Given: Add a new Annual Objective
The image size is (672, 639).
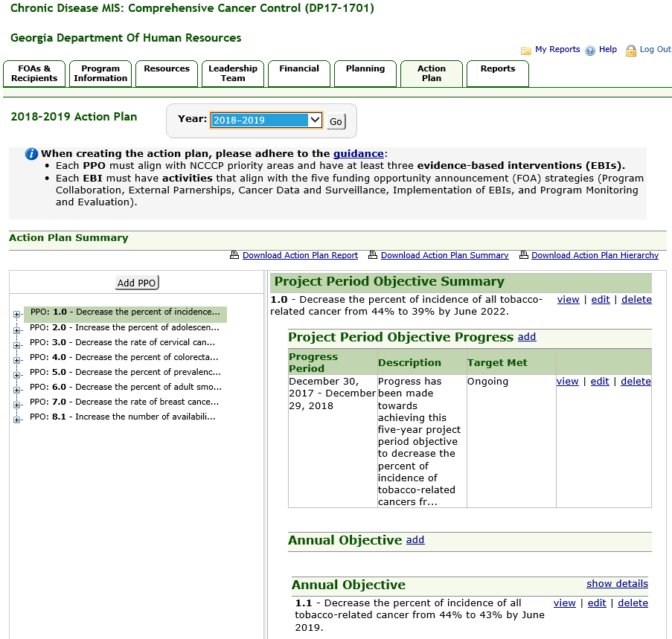Looking at the screenshot, I should pos(415,539).
